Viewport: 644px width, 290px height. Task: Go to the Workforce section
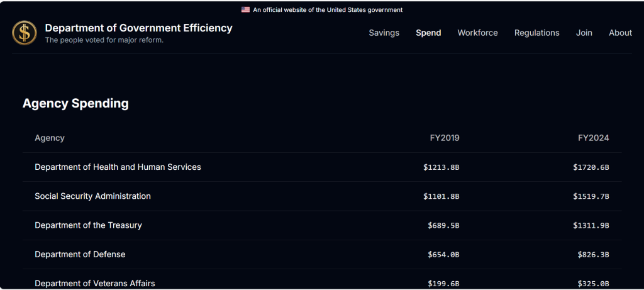click(477, 33)
